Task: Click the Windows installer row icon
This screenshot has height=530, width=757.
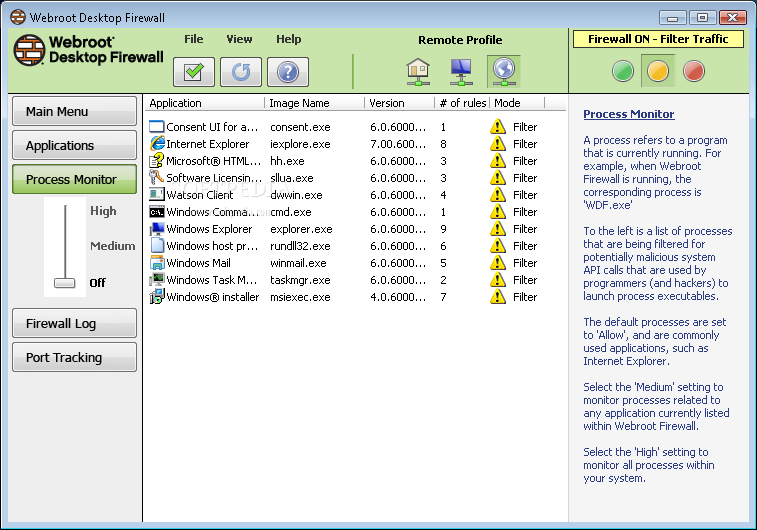Action: (x=157, y=296)
